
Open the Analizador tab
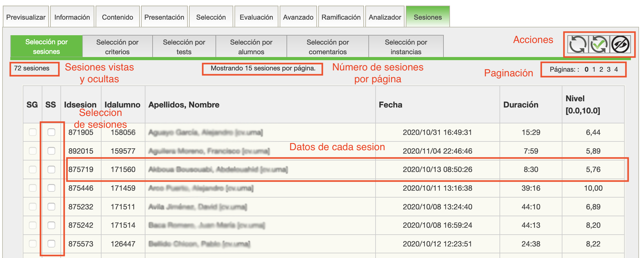pos(385,17)
